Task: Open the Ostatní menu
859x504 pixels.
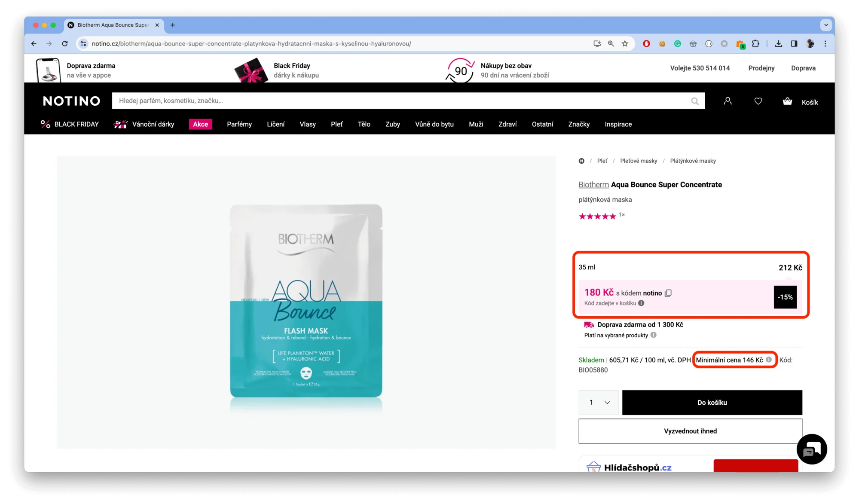Action: tap(542, 124)
